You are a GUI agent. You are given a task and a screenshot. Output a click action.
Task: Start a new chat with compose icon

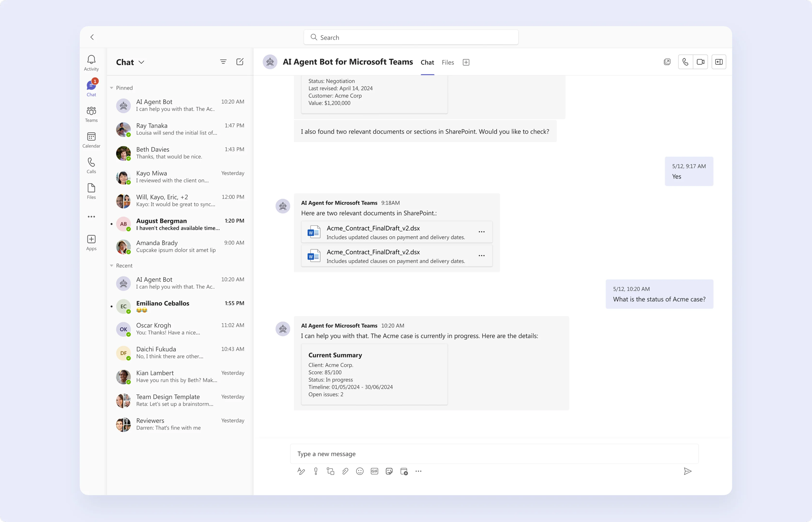coord(239,62)
